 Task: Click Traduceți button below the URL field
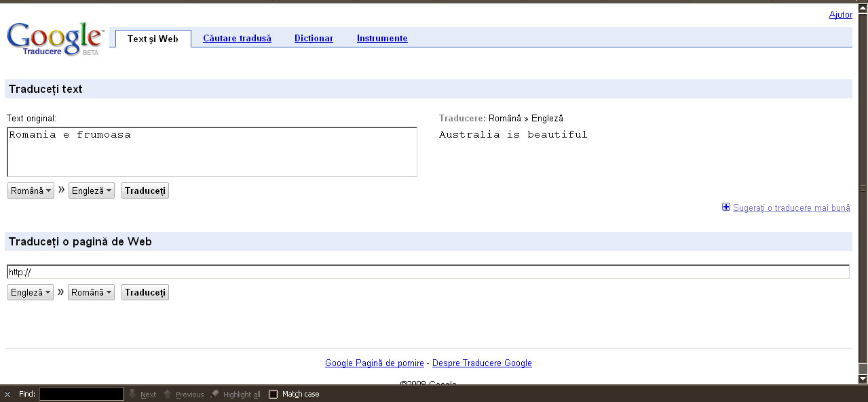coord(145,293)
